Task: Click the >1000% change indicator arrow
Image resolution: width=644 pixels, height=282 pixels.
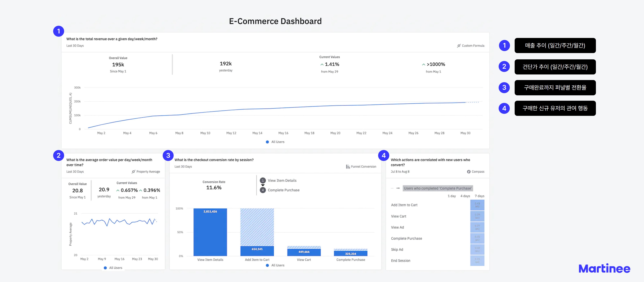Action: [x=424, y=65]
